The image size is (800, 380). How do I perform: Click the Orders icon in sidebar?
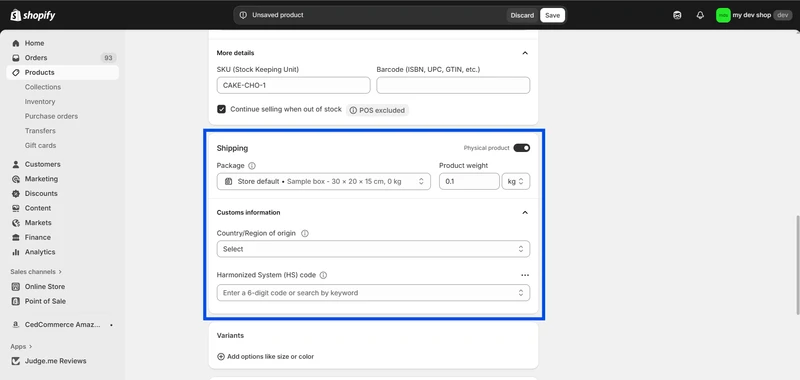[x=16, y=58]
